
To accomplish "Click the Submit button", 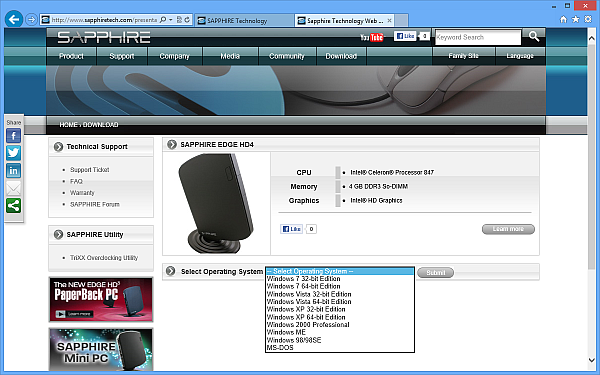I will click(435, 272).
